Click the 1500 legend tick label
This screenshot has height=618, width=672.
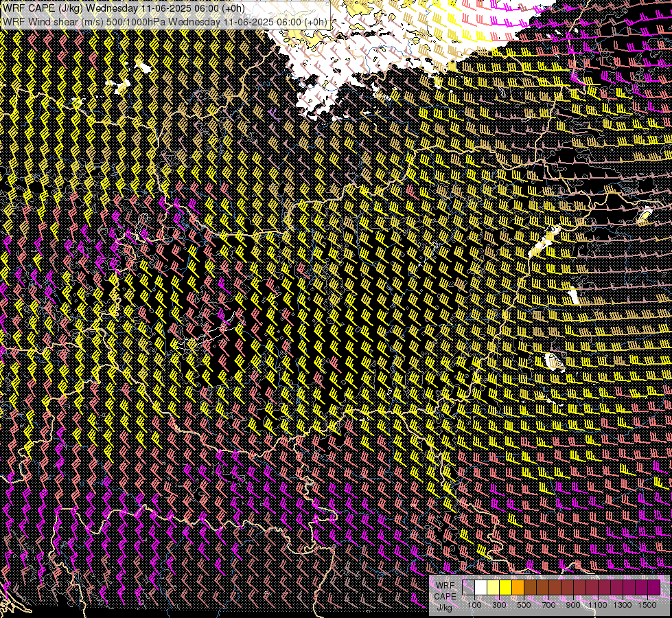[647, 605]
